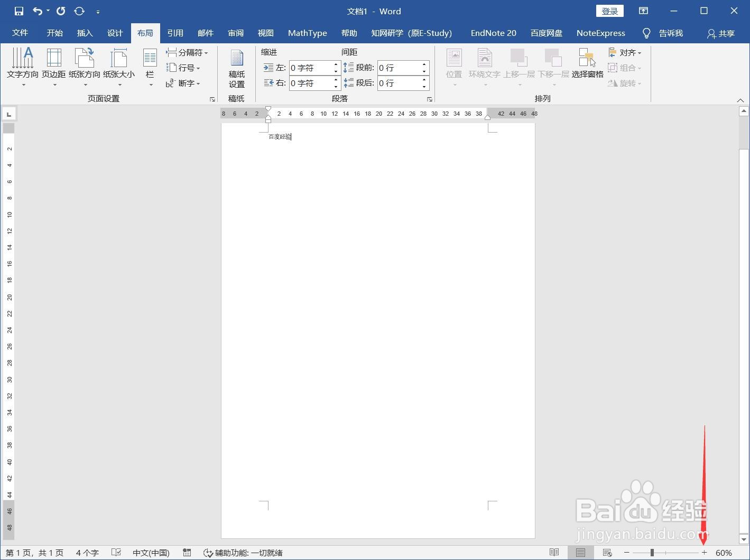Screen dimensions: 750x560
Task: Click the Redo icon in title bar
Action: pos(61,11)
